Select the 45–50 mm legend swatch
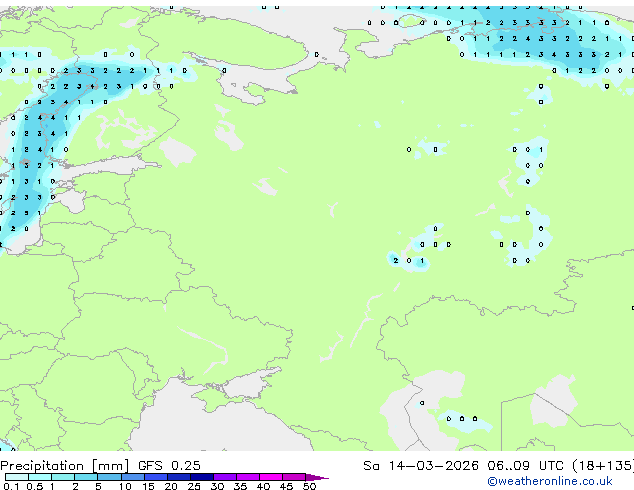Viewport: 634px width, 490px height. click(x=294, y=477)
